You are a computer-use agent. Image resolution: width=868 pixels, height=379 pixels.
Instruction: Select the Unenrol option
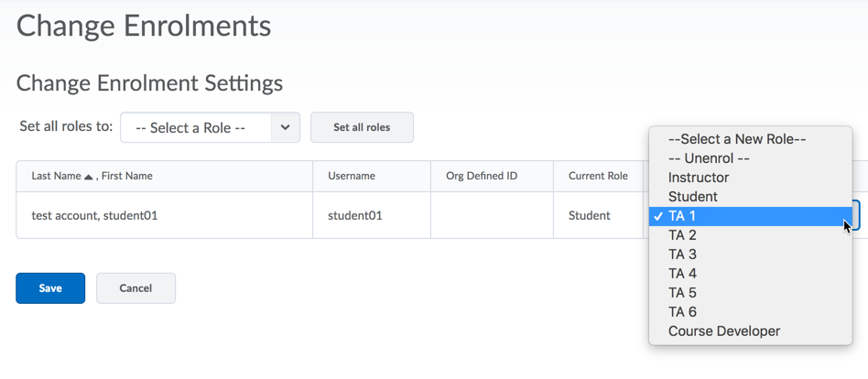710,158
